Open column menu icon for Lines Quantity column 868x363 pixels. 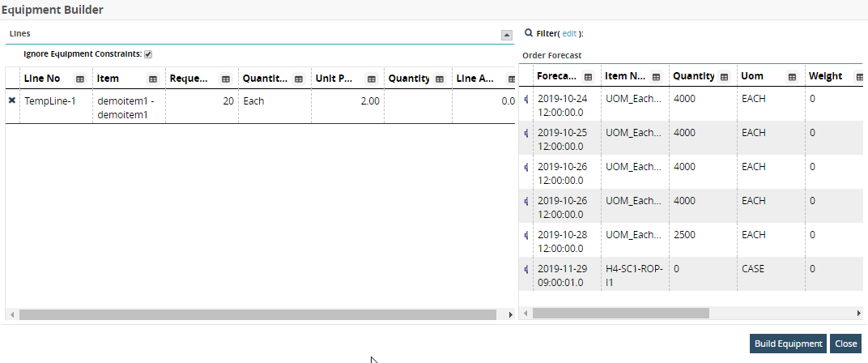click(440, 79)
